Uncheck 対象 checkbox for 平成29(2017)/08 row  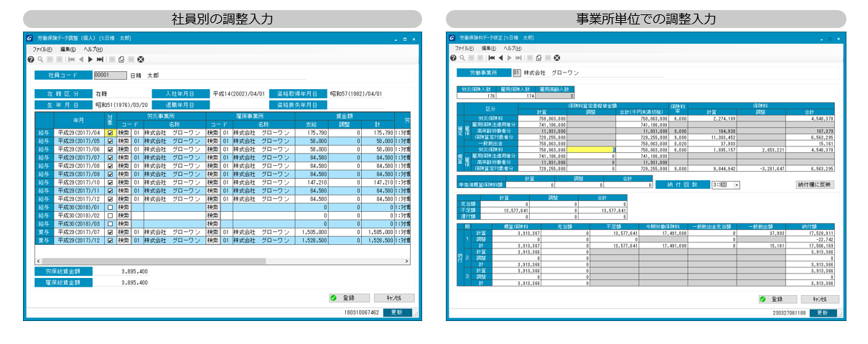(x=110, y=166)
